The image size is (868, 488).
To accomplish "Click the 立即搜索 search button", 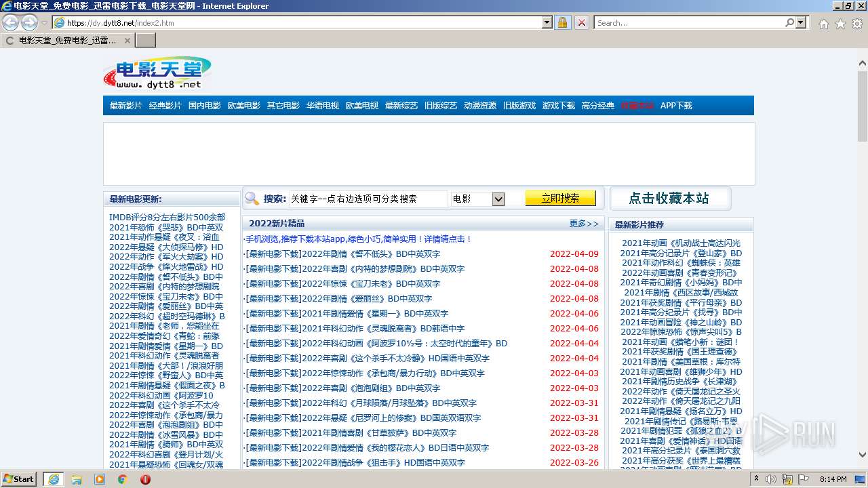I will point(560,198).
